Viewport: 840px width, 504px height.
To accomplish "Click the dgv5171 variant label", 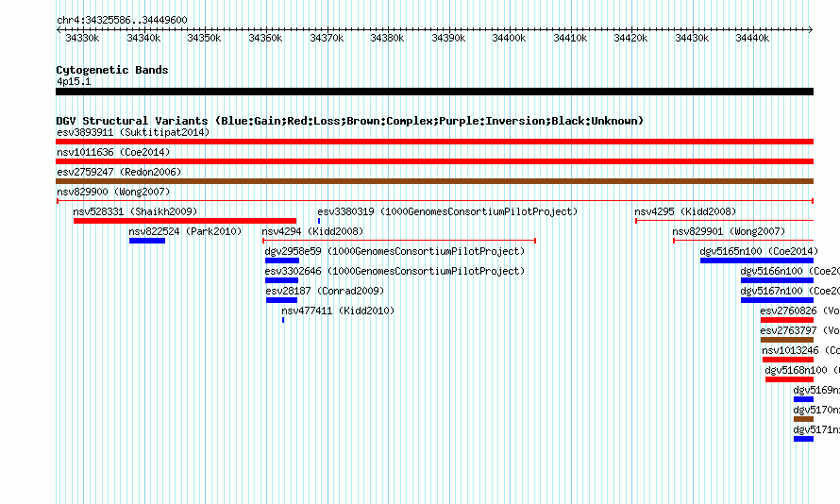I will 816,429.
